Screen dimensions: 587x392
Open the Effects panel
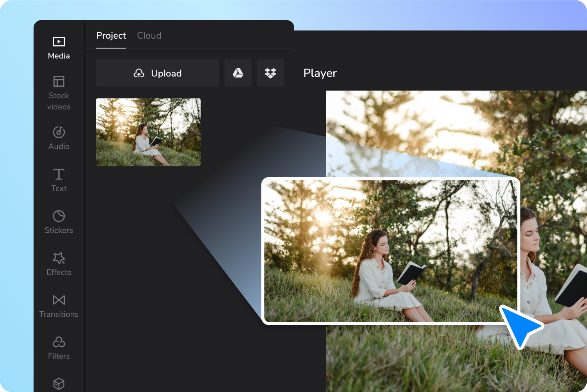(59, 264)
